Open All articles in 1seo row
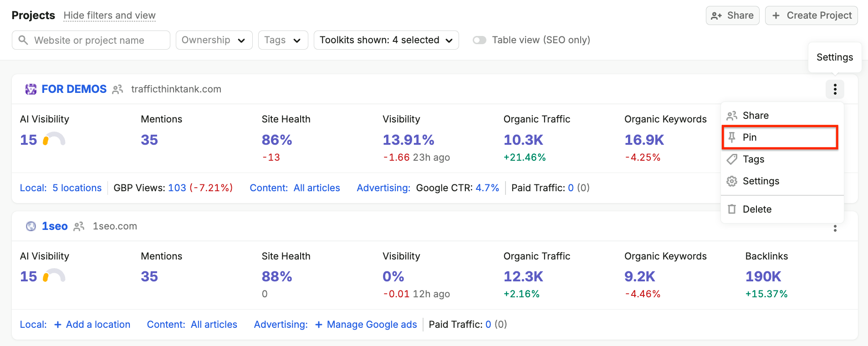The width and height of the screenshot is (868, 346). (x=214, y=325)
